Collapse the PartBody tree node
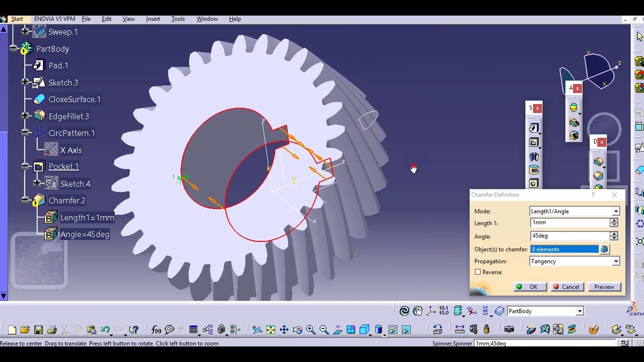Viewport: 644px width, 362px height. click(x=13, y=49)
